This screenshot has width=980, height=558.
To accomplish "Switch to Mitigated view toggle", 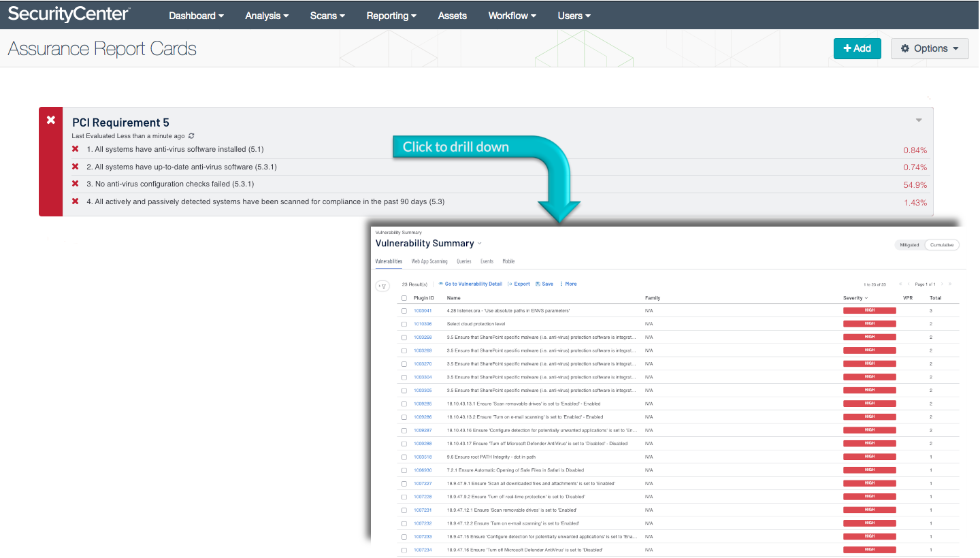I will (x=909, y=245).
